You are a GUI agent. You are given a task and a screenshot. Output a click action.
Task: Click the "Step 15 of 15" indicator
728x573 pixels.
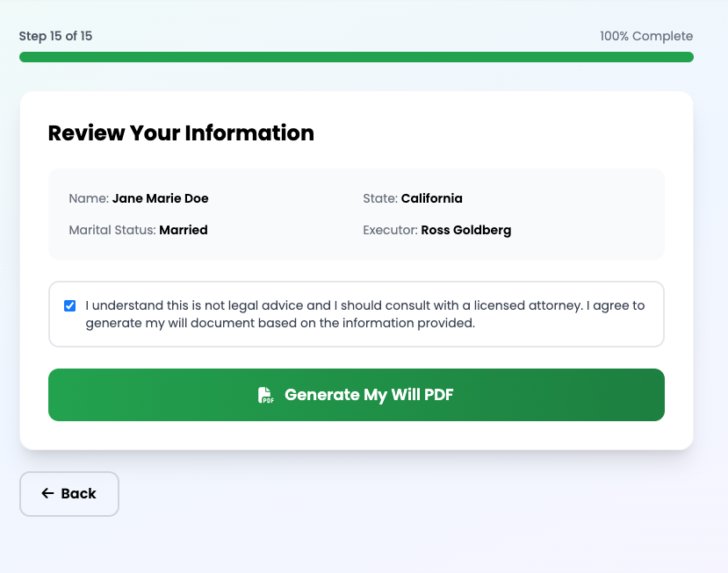(55, 36)
